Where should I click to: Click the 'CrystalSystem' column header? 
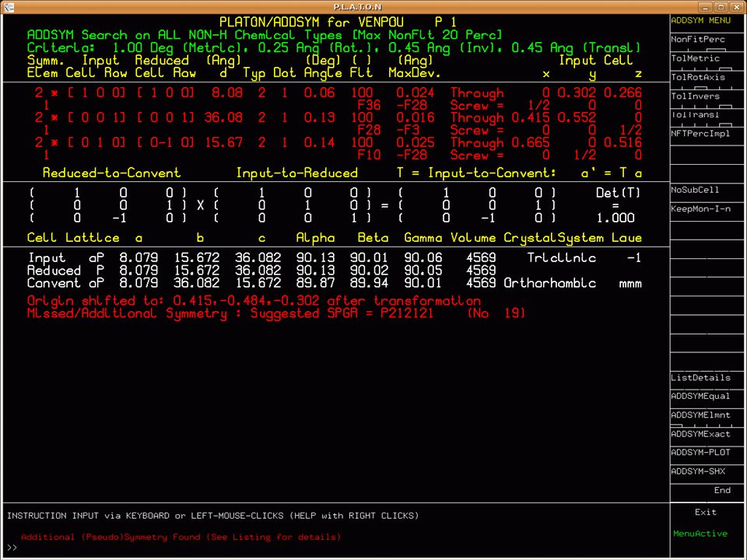click(553, 238)
